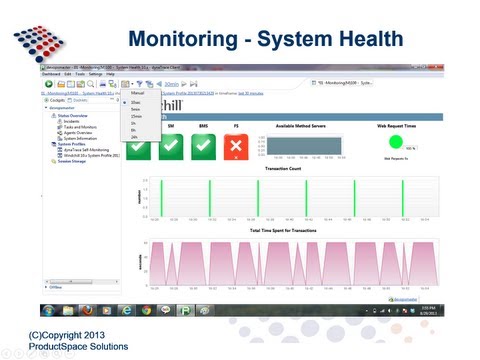480x360 pixels.
Task: Click the Transaction Count chart
Action: tap(293, 197)
